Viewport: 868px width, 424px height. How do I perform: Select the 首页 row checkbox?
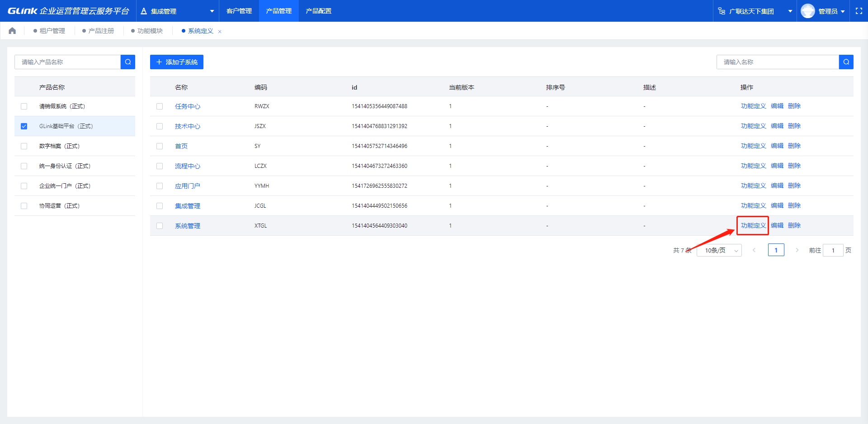[160, 146]
